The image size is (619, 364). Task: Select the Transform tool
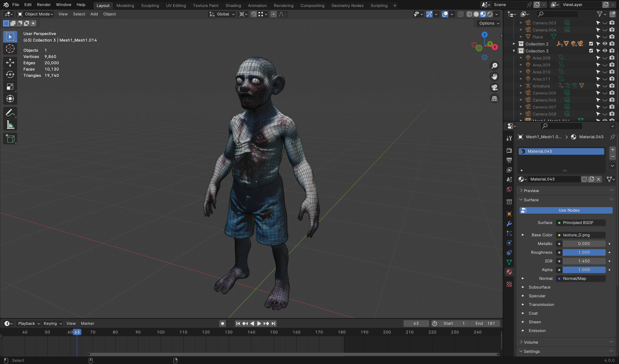pyautogui.click(x=10, y=99)
